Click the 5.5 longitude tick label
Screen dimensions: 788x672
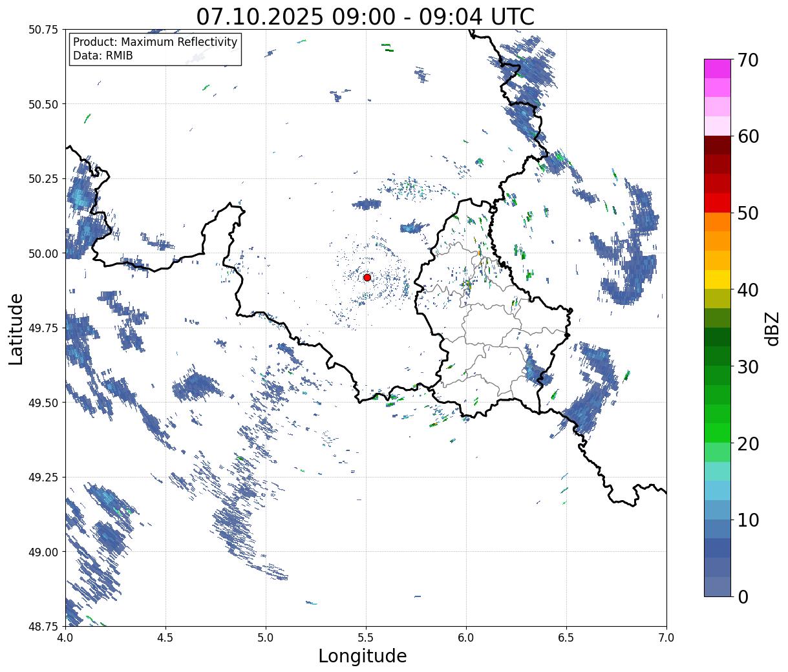coord(366,637)
